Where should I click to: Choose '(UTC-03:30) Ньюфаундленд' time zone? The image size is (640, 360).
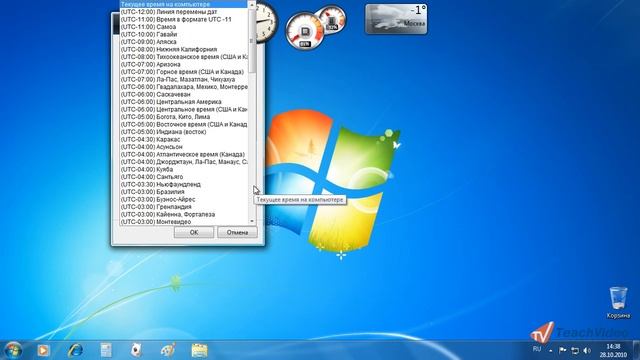click(184, 184)
